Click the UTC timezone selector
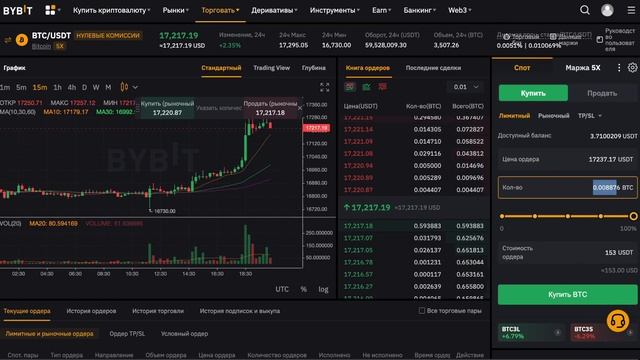 tap(282, 289)
